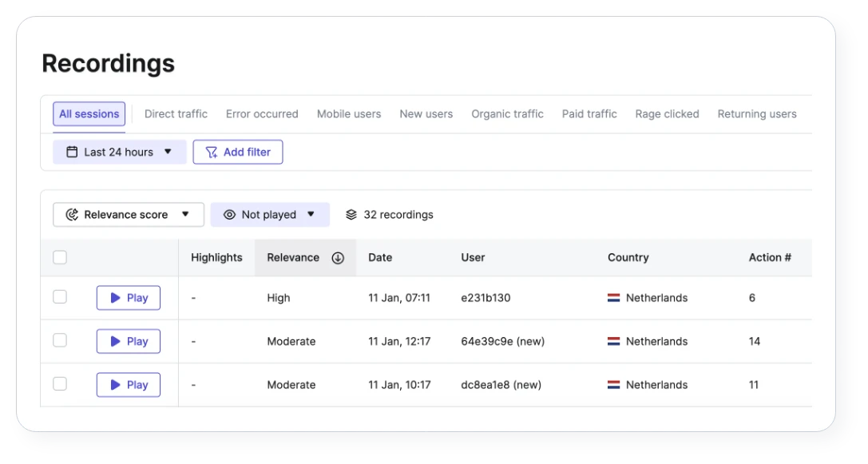This screenshot has width=868, height=464.
Task: Open the Relevance score sorting dropdown
Action: (128, 214)
